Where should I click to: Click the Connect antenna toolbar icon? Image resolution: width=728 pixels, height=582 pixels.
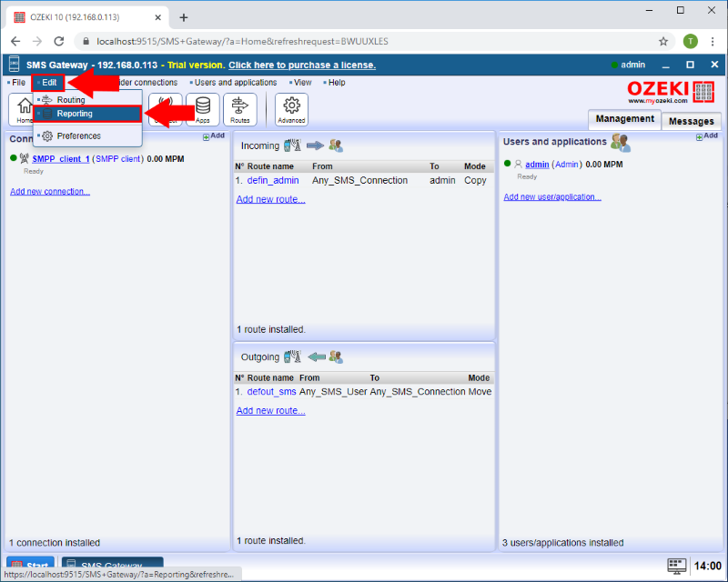coord(166,109)
